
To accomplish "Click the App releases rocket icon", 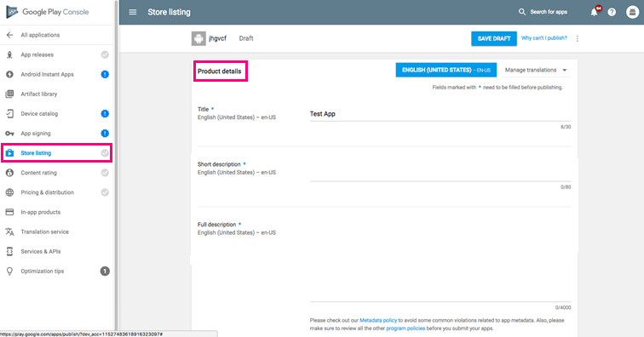I will (9, 54).
